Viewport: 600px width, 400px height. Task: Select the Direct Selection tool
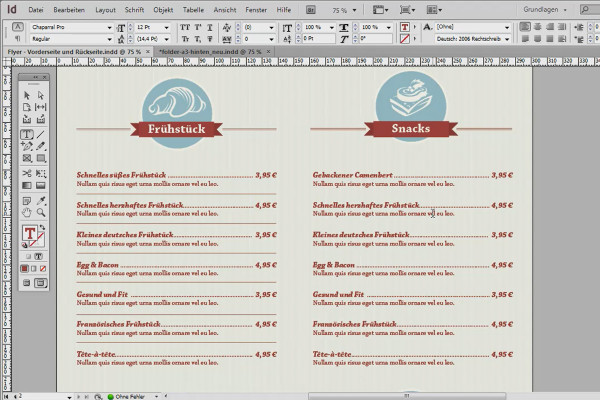[x=41, y=95]
